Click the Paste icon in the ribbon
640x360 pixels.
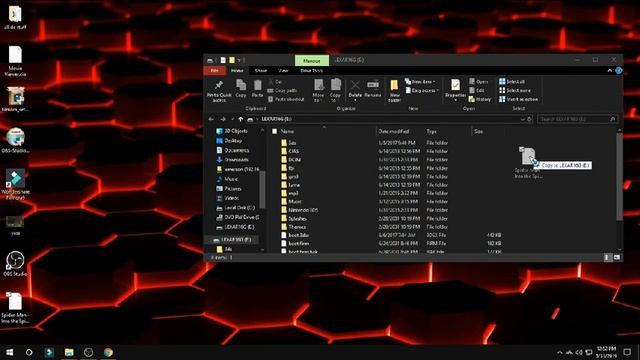click(x=257, y=89)
